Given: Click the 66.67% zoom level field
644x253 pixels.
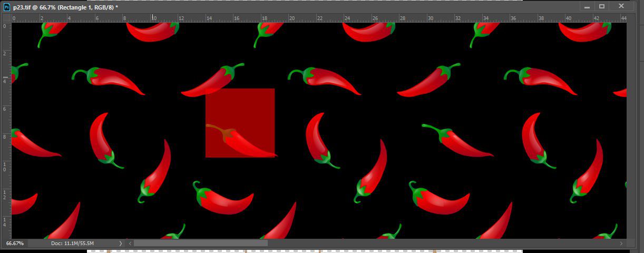Looking at the screenshot, I should (x=15, y=244).
